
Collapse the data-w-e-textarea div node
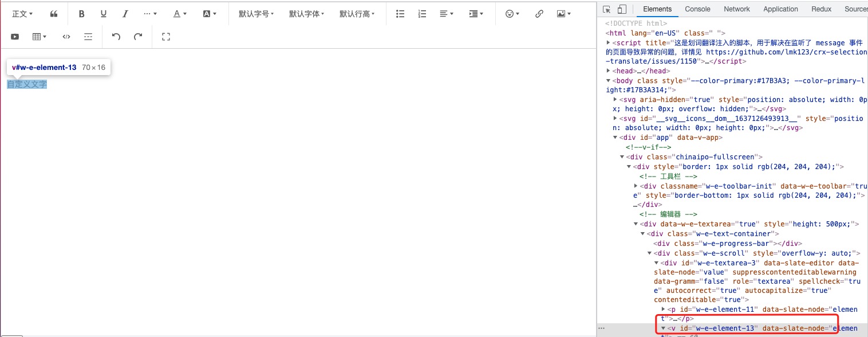(x=636, y=224)
